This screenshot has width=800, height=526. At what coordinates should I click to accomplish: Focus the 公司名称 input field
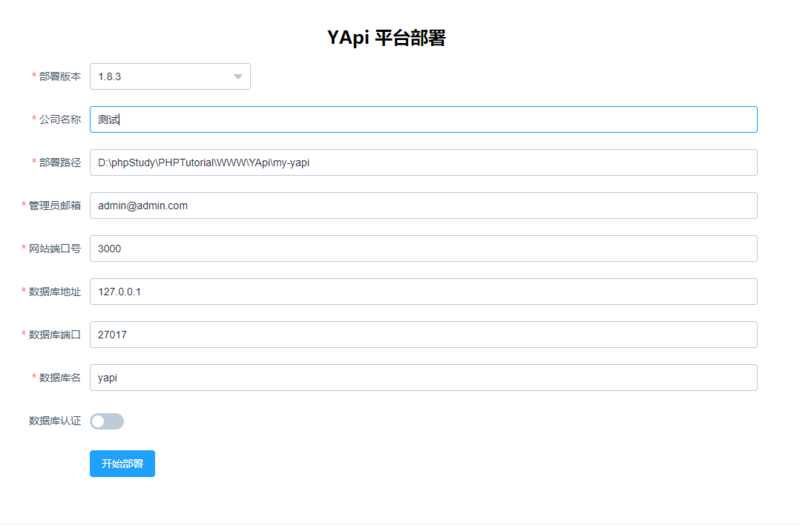click(423, 119)
